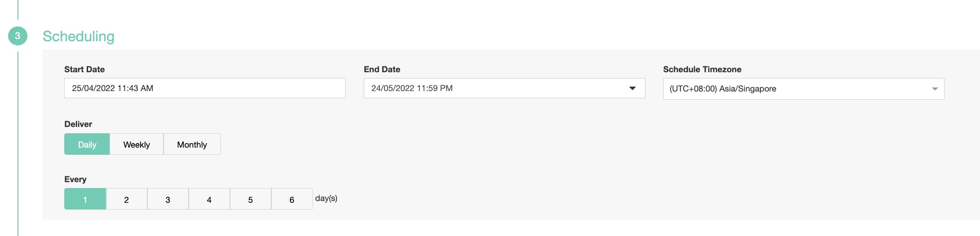Set interval to every 1 day

click(x=85, y=199)
